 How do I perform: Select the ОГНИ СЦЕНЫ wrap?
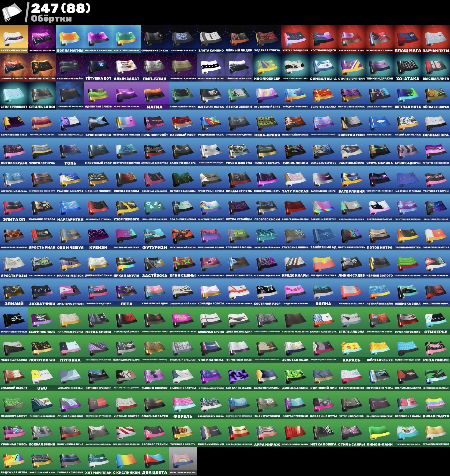(183, 263)
